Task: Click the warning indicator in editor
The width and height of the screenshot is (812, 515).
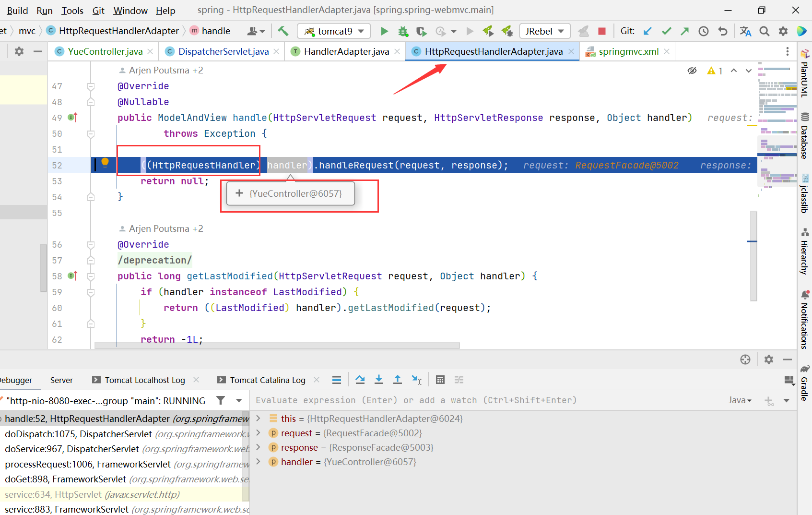Action: [x=715, y=71]
